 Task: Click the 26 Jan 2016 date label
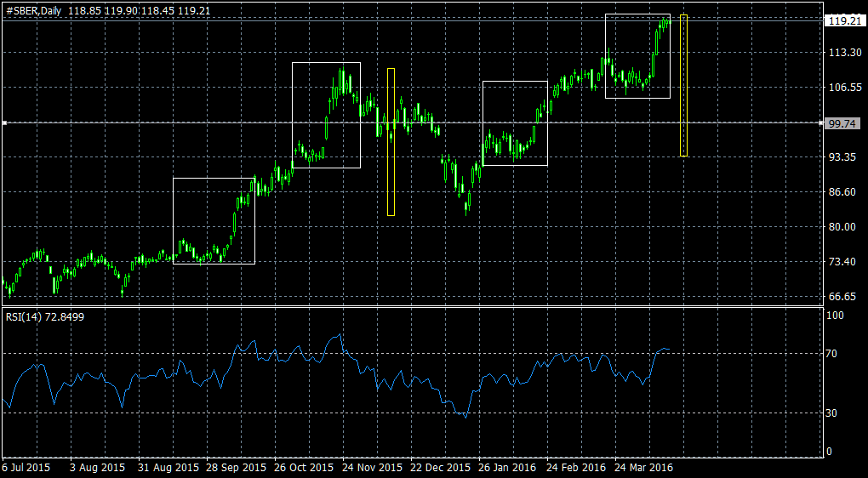point(508,468)
